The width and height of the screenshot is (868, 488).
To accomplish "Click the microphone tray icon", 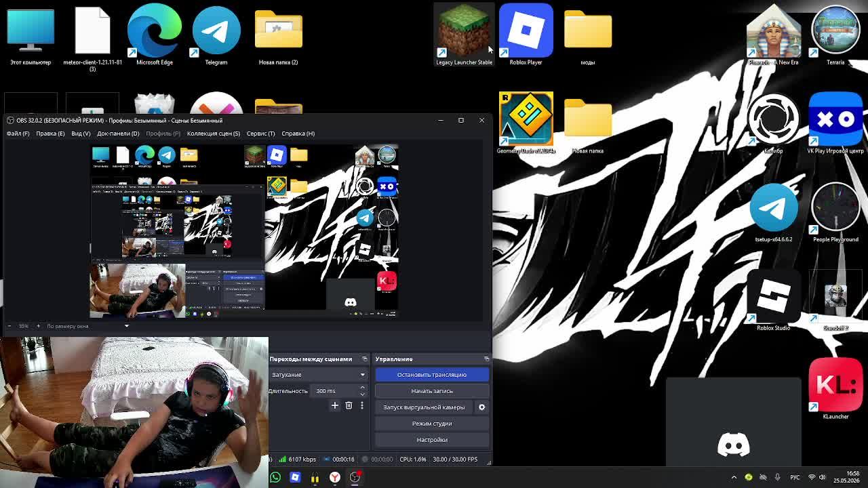I will click(777, 477).
